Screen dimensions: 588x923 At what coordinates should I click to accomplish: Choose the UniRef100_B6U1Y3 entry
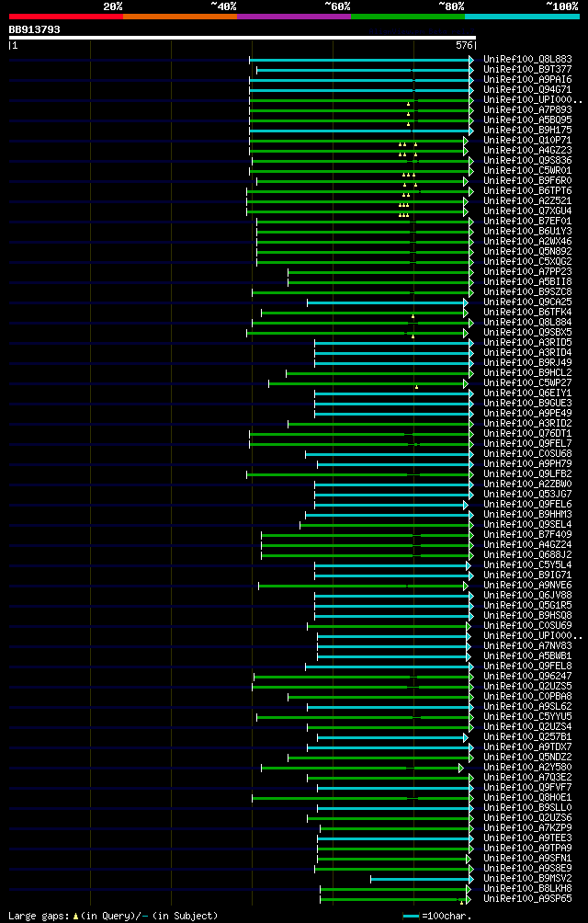[x=527, y=231]
